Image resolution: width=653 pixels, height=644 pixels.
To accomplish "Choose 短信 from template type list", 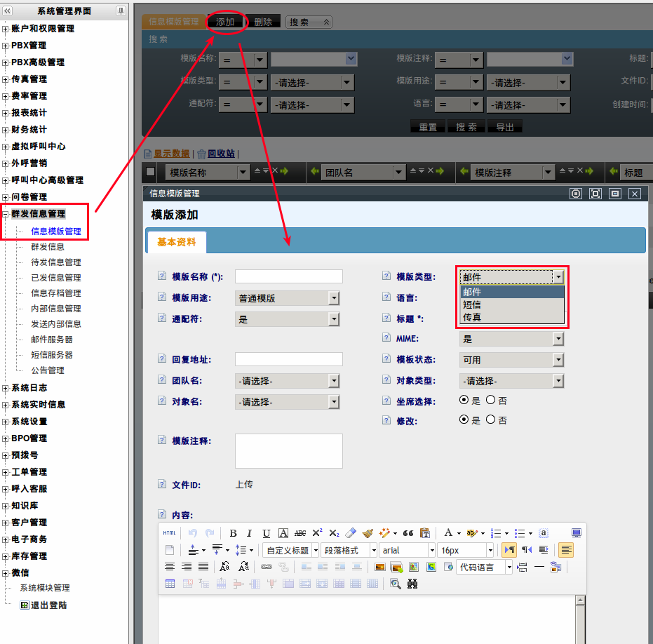I will coord(472,304).
